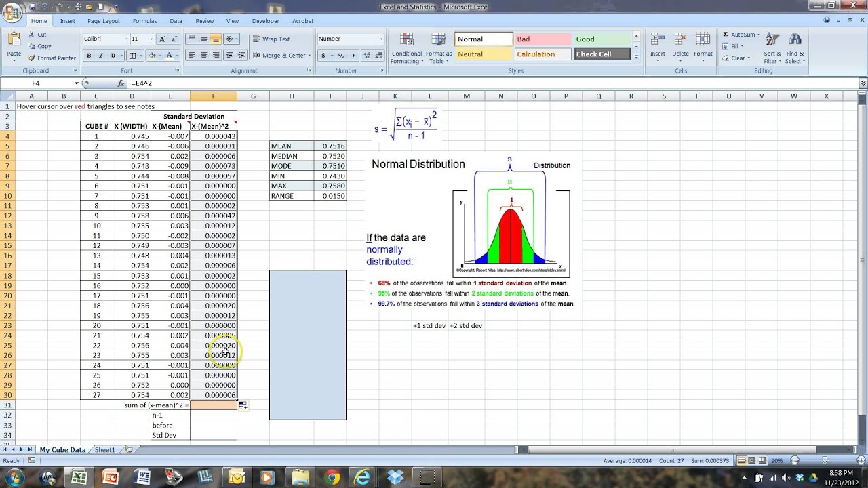
Task: Apply the Check Cell style
Action: (602, 54)
